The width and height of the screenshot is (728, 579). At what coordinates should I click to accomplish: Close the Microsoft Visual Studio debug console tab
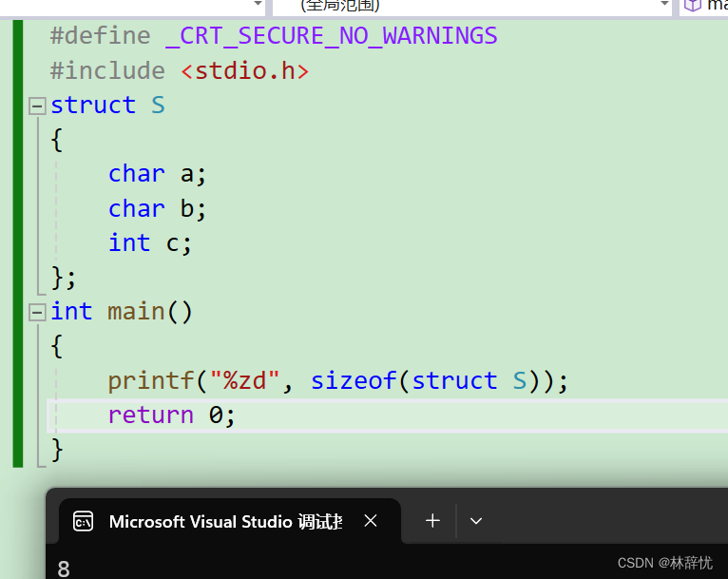point(371,521)
